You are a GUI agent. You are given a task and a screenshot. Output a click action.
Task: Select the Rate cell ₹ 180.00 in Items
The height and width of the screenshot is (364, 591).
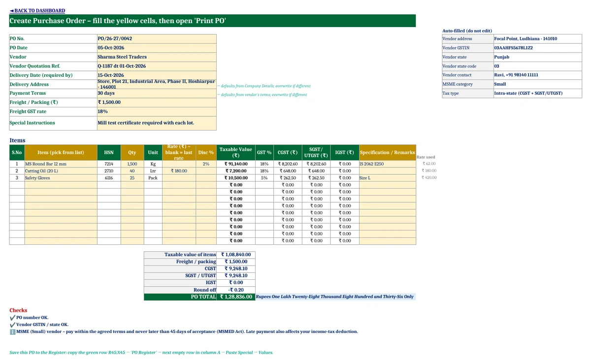[179, 171]
